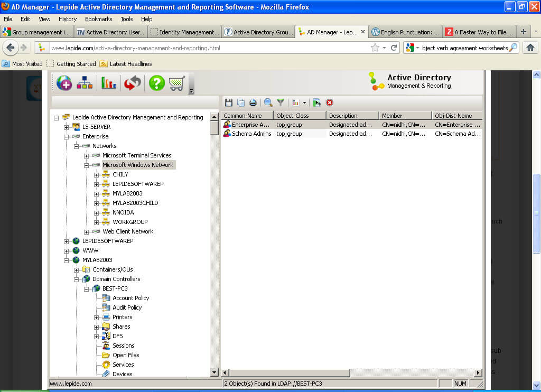Go to the Firefox home page
The image size is (541, 392).
pos(530,48)
